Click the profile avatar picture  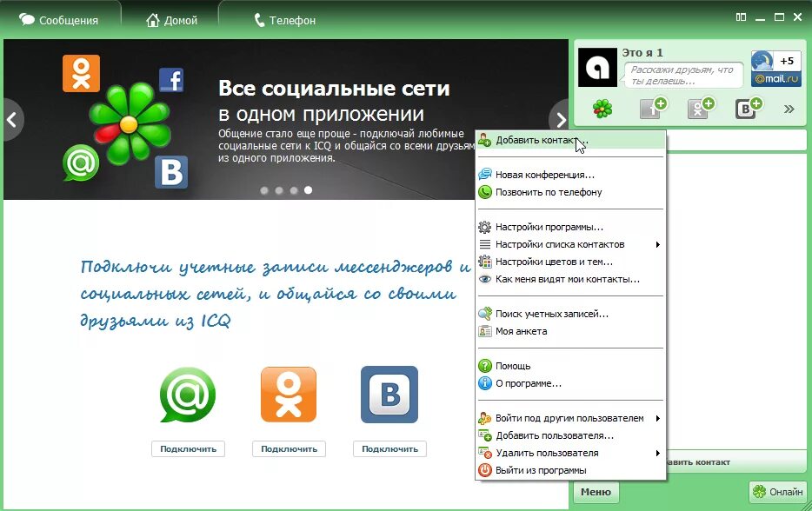[597, 67]
